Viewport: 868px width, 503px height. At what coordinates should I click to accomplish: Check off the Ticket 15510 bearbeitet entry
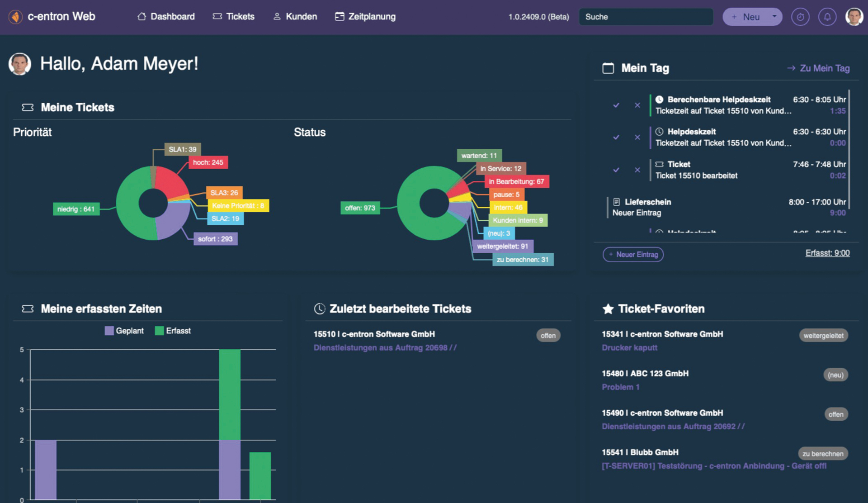coord(616,170)
